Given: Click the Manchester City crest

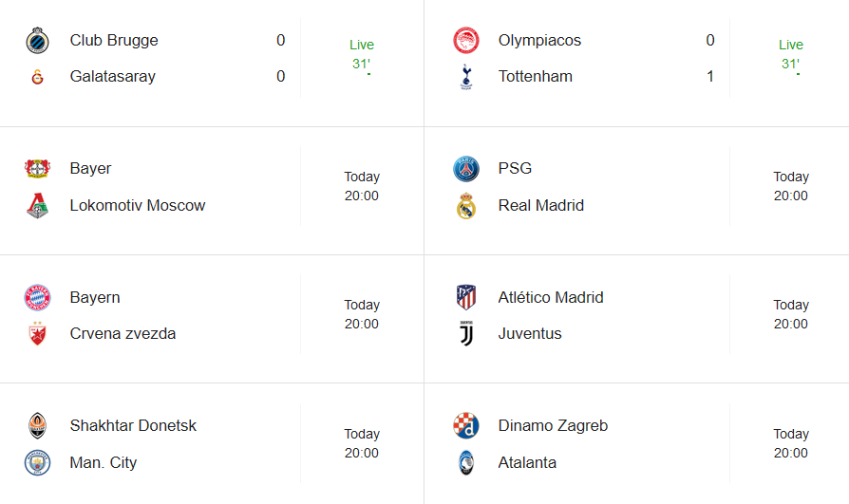Looking at the screenshot, I should point(37,463).
